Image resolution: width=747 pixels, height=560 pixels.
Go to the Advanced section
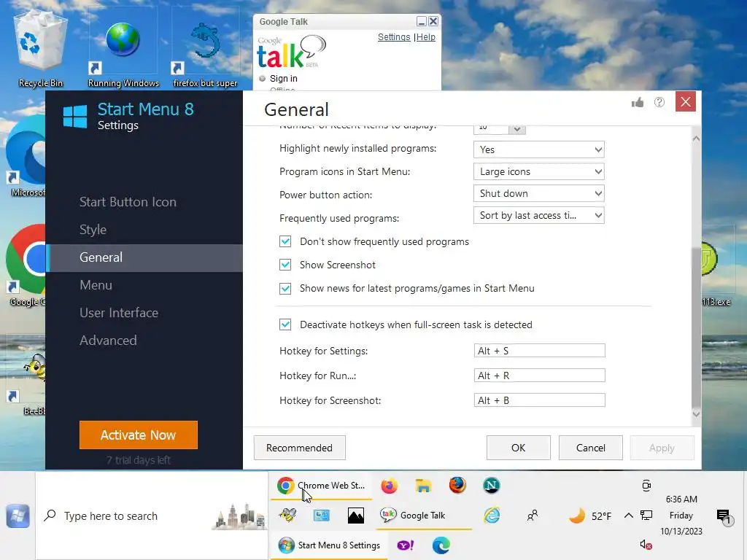click(x=108, y=341)
